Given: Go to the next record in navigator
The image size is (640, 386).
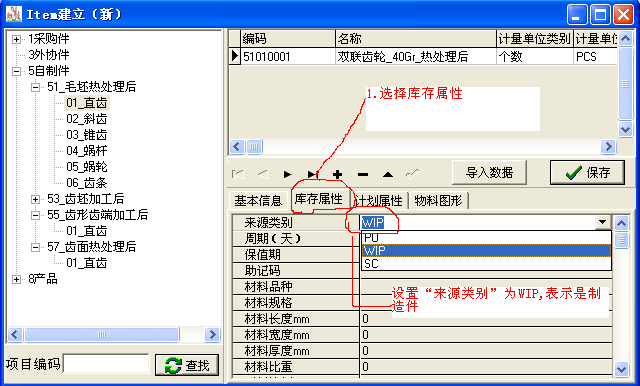Looking at the screenshot, I should pyautogui.click(x=288, y=175).
